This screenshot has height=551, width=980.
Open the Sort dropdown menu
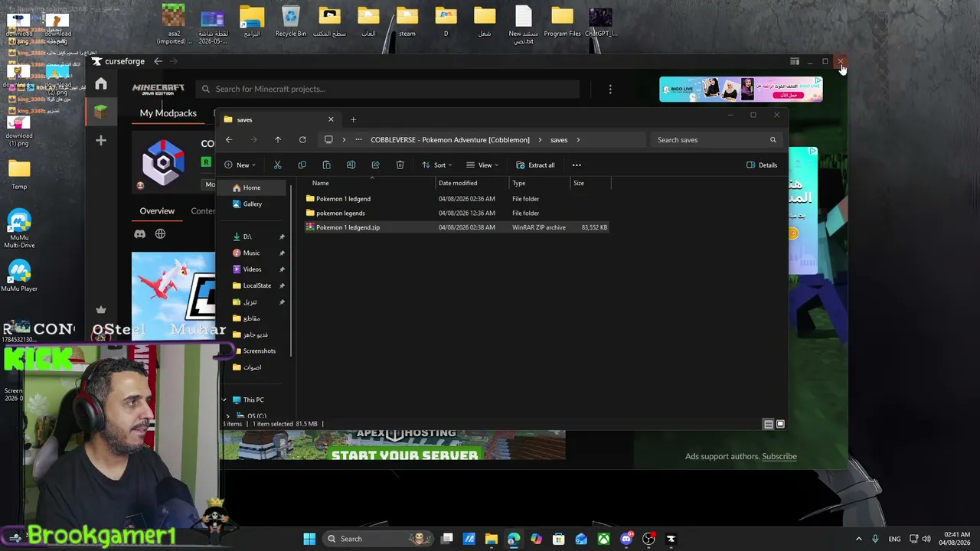tap(436, 165)
